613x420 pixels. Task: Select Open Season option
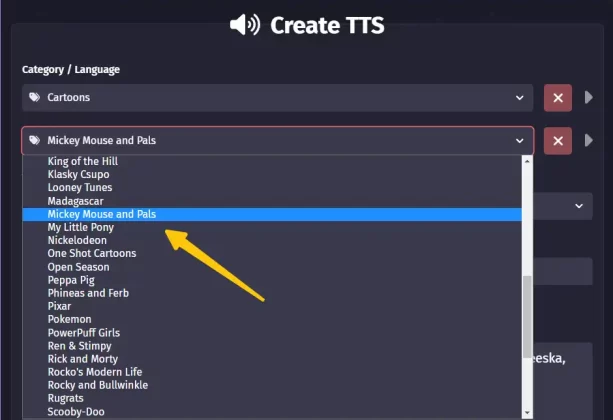tap(272, 267)
